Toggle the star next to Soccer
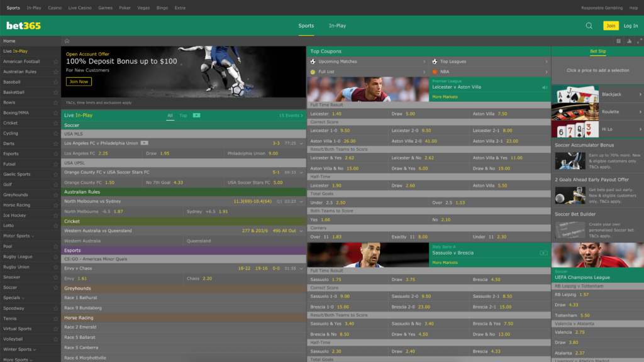This screenshot has width=644, height=362. pos(55,288)
